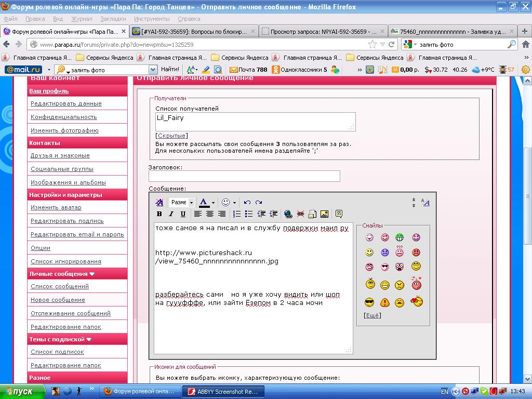The height and width of the screenshot is (399, 532).
Task: Insert an unordered bullet list
Action: pyautogui.click(x=249, y=214)
